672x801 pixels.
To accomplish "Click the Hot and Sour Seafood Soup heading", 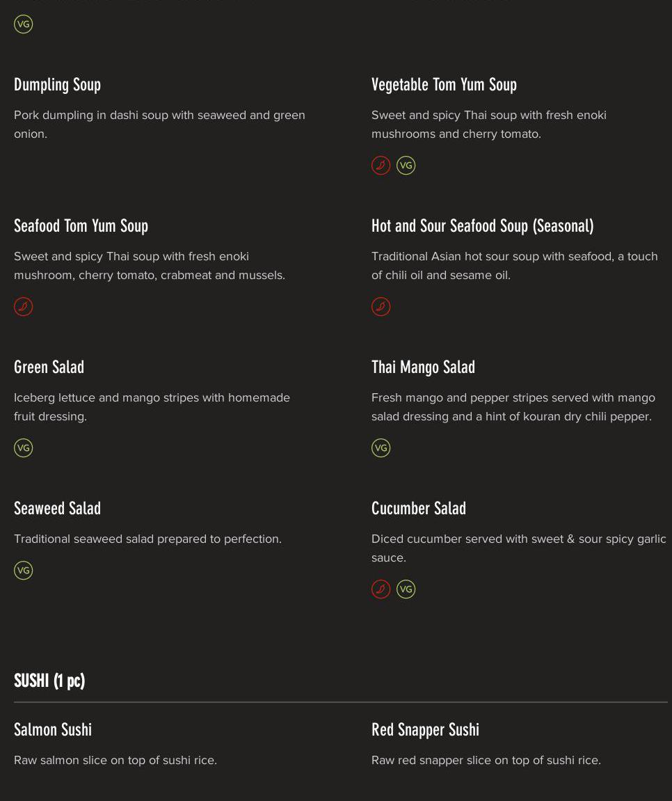I will [x=482, y=226].
